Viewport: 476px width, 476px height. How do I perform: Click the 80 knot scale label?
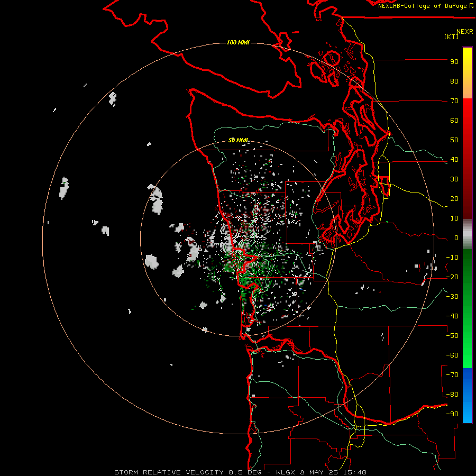pos(454,81)
